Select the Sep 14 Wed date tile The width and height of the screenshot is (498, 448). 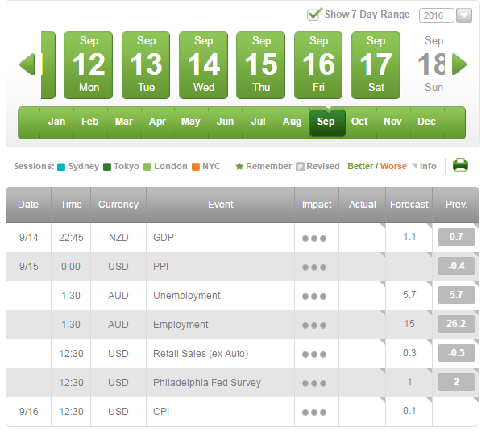point(203,65)
